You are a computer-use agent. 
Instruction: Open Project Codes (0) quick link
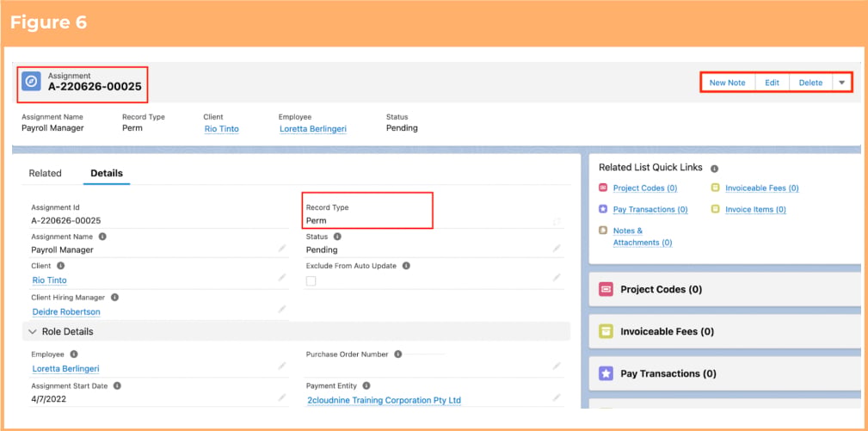point(645,188)
